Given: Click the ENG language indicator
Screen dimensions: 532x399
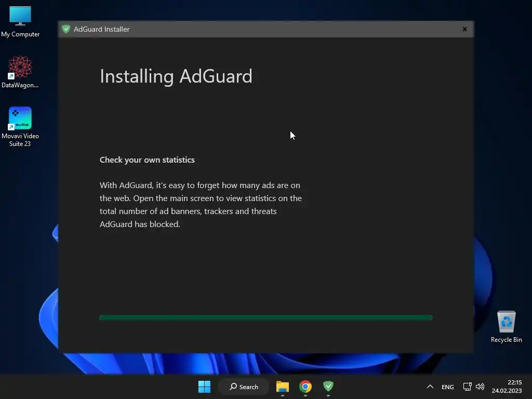Looking at the screenshot, I should tap(447, 387).
